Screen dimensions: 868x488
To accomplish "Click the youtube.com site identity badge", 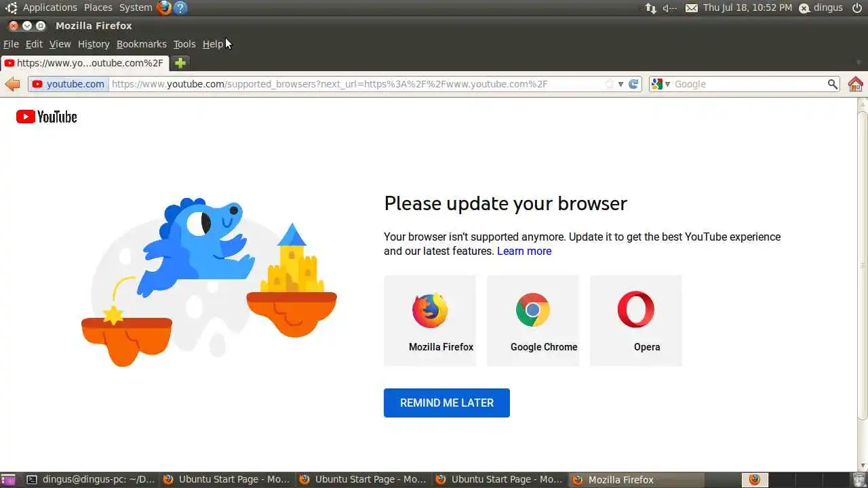I will point(68,84).
